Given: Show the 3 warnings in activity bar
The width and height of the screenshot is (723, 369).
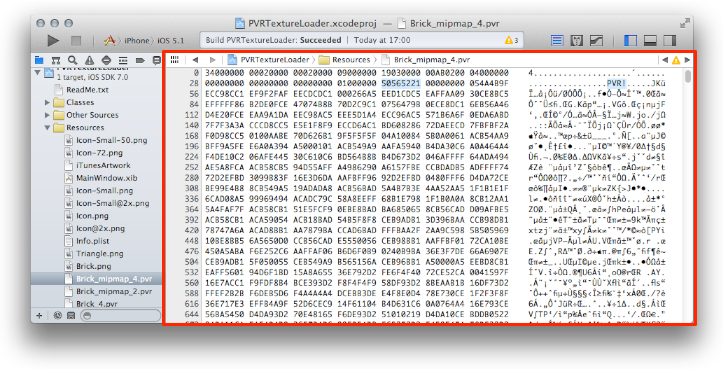Looking at the screenshot, I should [x=511, y=41].
